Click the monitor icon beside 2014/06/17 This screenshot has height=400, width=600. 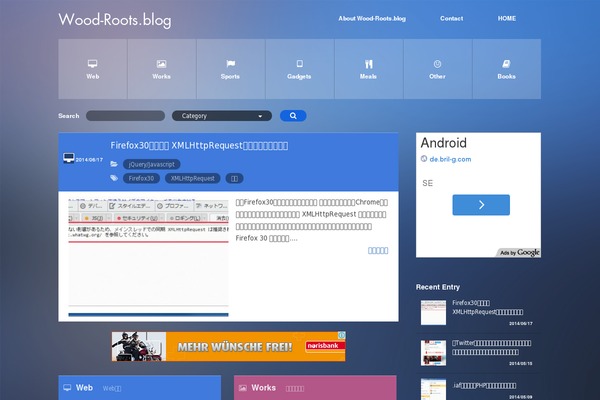[68, 158]
